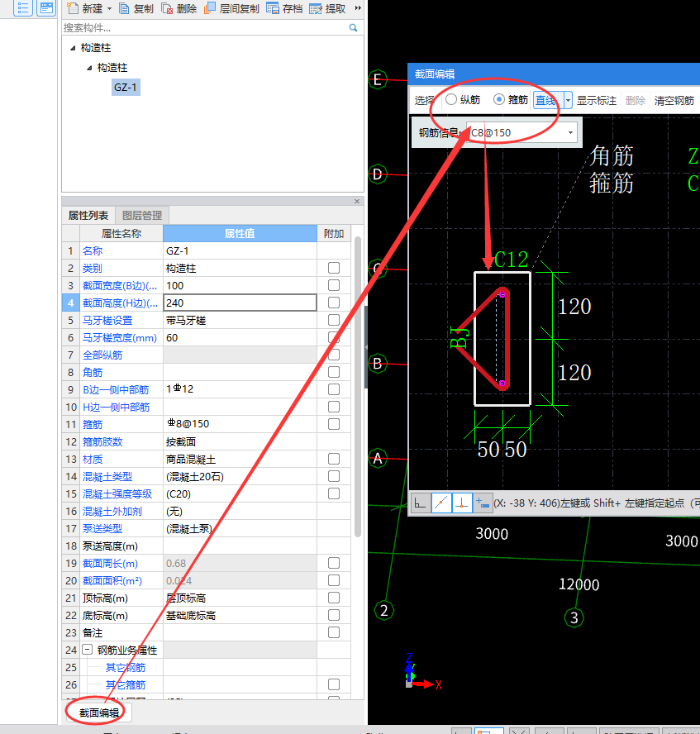Click the 全部纵筋 property link
The height and width of the screenshot is (734, 700).
[x=102, y=355]
